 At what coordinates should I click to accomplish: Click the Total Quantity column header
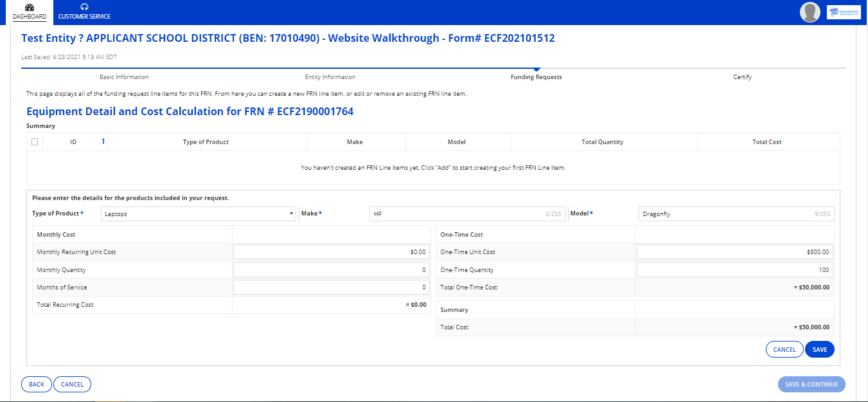tap(603, 142)
